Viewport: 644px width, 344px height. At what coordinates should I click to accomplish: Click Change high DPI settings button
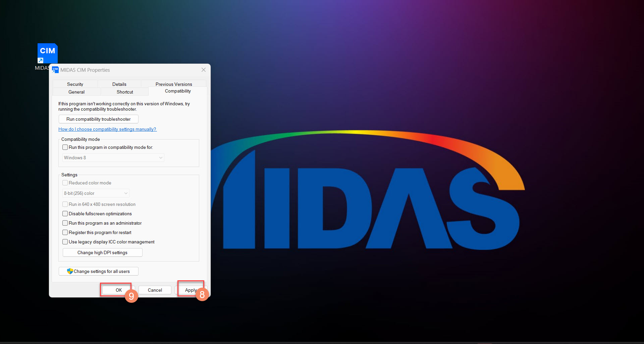click(103, 252)
